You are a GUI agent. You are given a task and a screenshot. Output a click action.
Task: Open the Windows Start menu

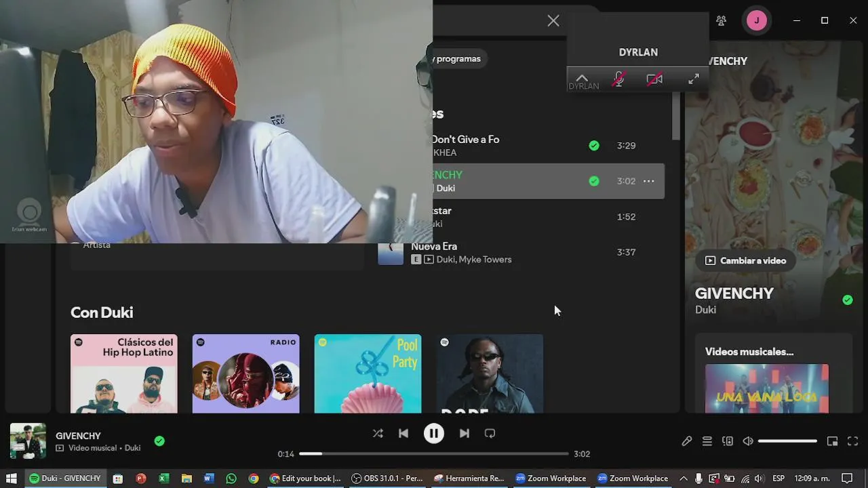[x=11, y=479]
